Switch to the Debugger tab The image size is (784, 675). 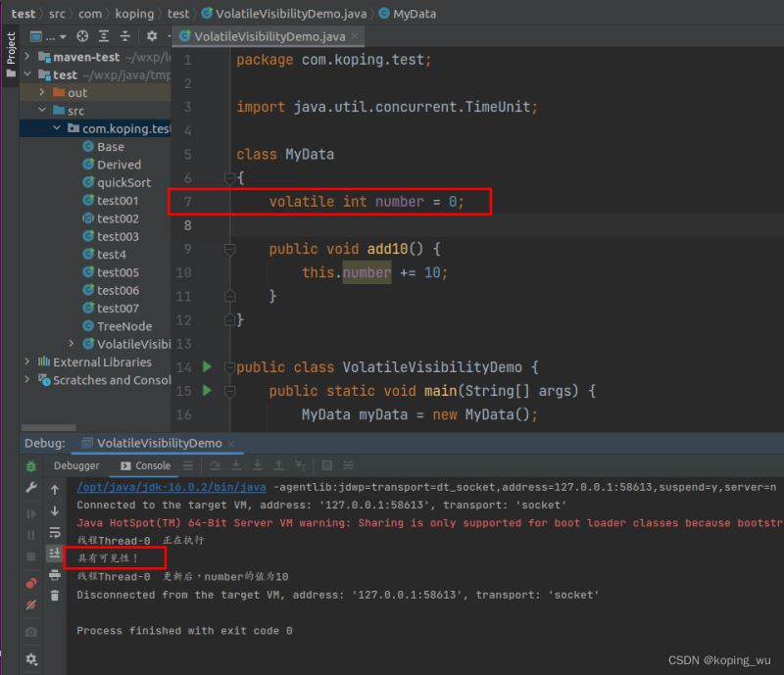(x=76, y=466)
